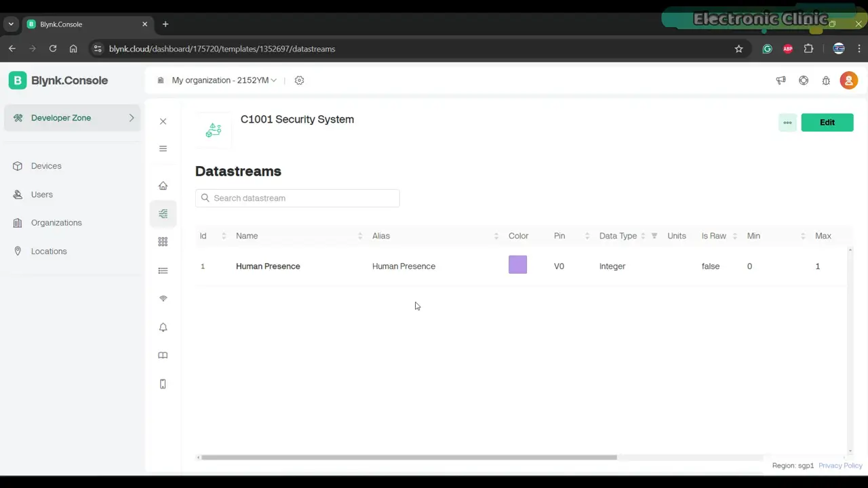Close the template panel with X icon
Screen dimensions: 868x488
163,121
